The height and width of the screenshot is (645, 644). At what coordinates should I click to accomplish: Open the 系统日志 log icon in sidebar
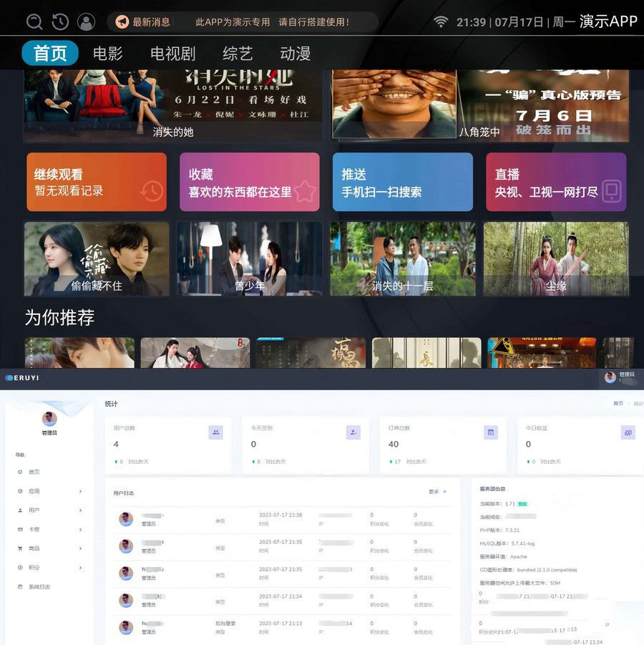point(19,587)
